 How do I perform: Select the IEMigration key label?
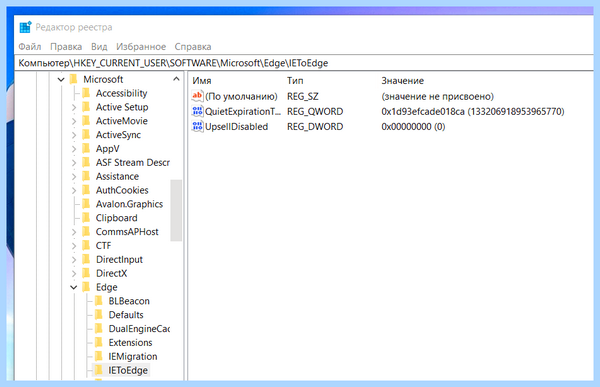(x=133, y=357)
